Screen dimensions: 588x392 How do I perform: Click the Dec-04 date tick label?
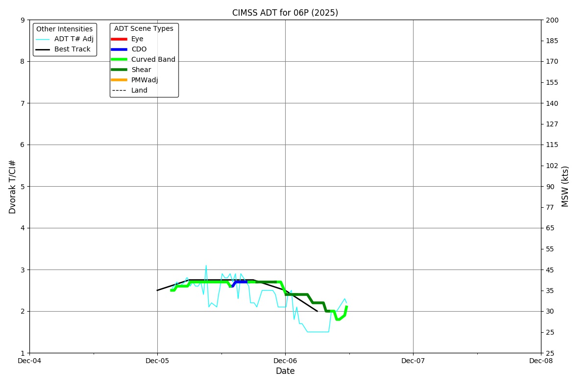click(x=29, y=361)
